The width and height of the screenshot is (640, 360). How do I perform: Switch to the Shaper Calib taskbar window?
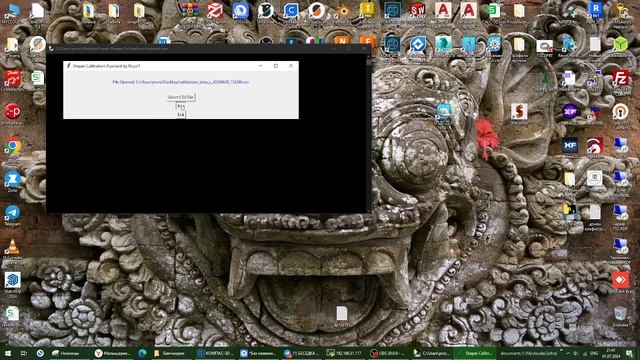point(475,353)
